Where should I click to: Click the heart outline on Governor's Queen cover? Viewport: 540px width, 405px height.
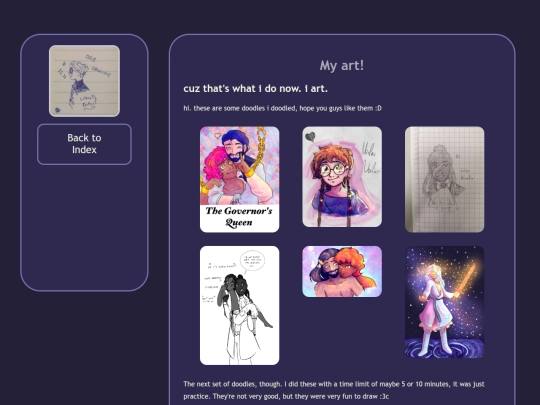click(x=217, y=136)
